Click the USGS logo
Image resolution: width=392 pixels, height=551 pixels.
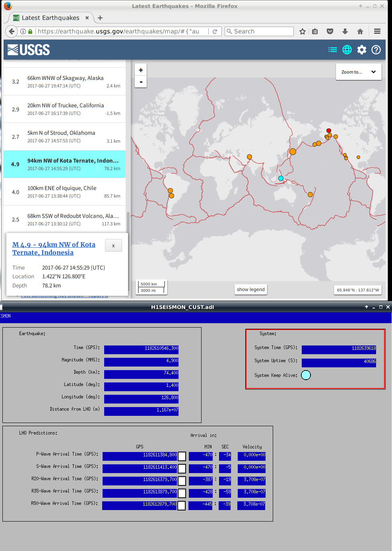[29, 50]
